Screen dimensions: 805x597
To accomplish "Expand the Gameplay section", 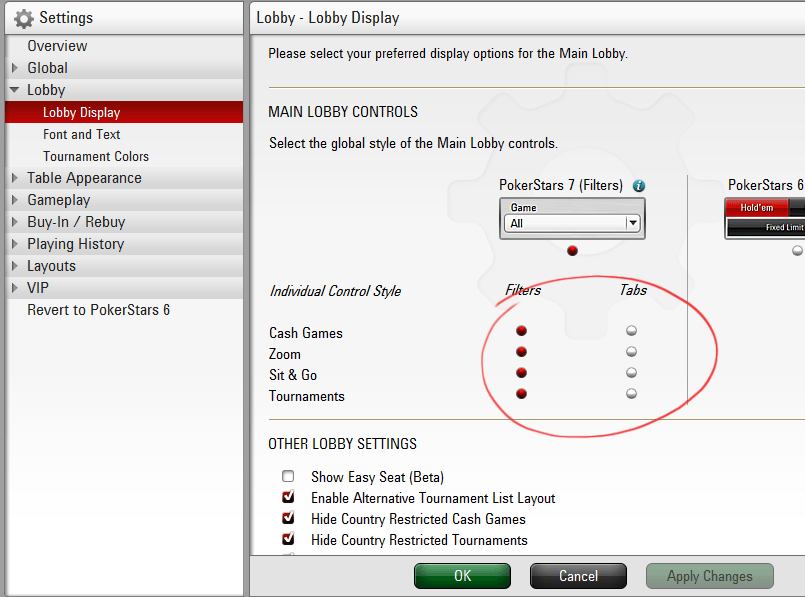I will coord(15,200).
